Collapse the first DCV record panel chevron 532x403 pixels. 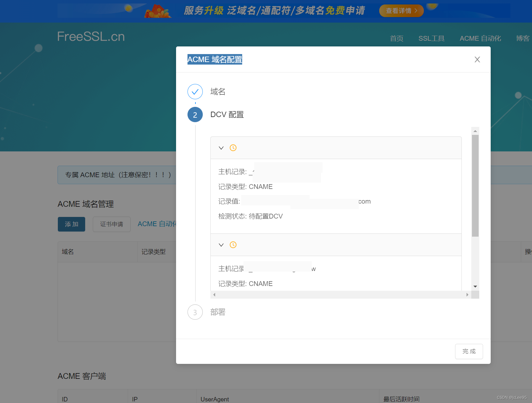click(x=221, y=148)
